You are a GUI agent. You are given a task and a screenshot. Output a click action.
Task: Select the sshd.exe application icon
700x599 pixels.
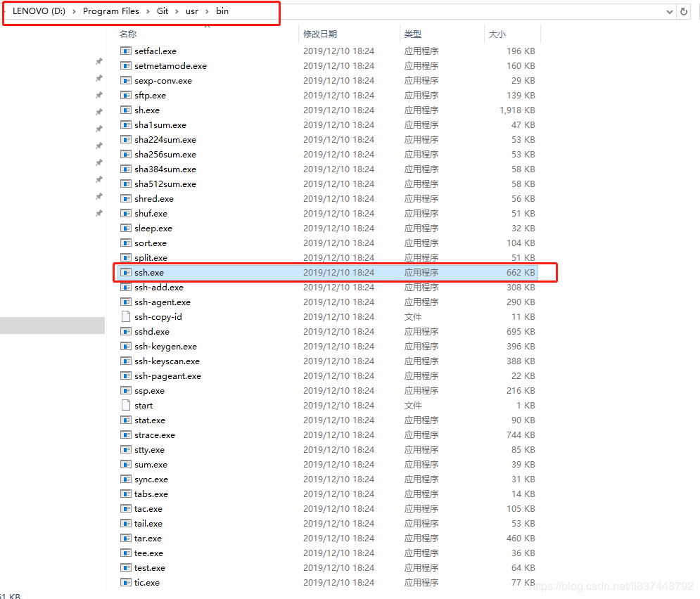127,331
